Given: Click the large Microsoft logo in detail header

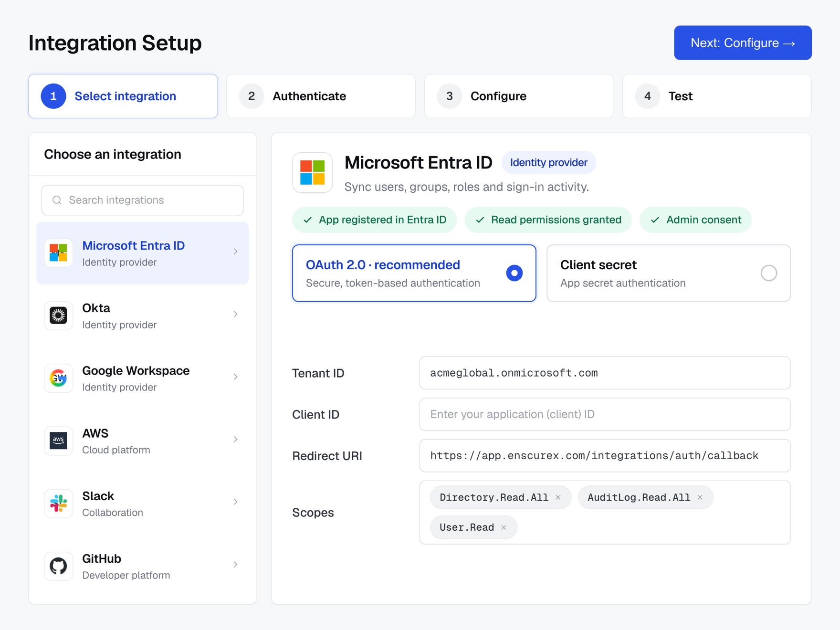Looking at the screenshot, I should [x=313, y=172].
